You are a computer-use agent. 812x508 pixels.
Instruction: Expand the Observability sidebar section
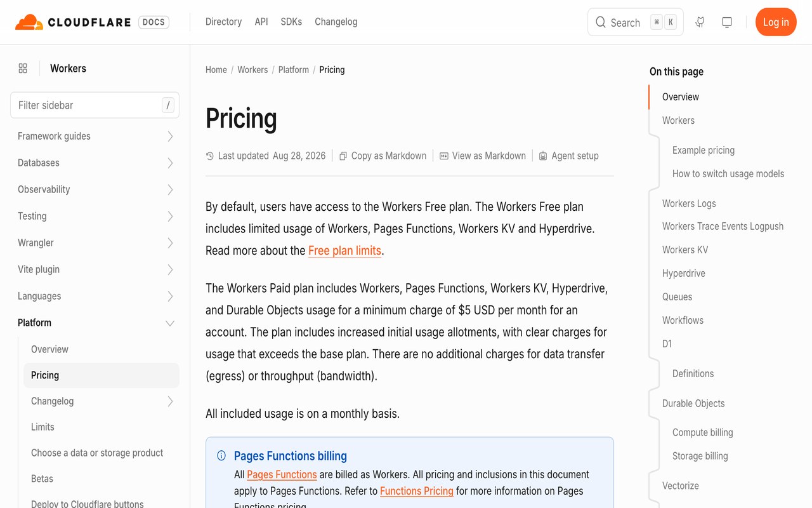(95, 190)
